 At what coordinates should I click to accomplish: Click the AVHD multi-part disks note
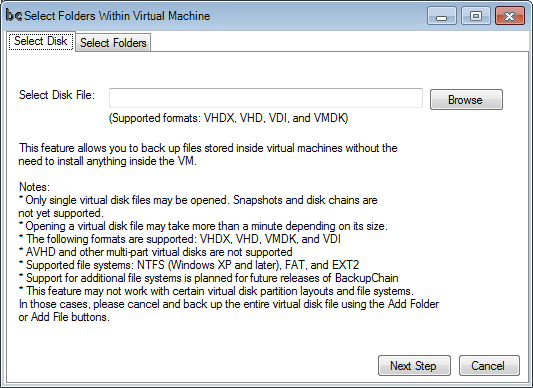coord(156,252)
